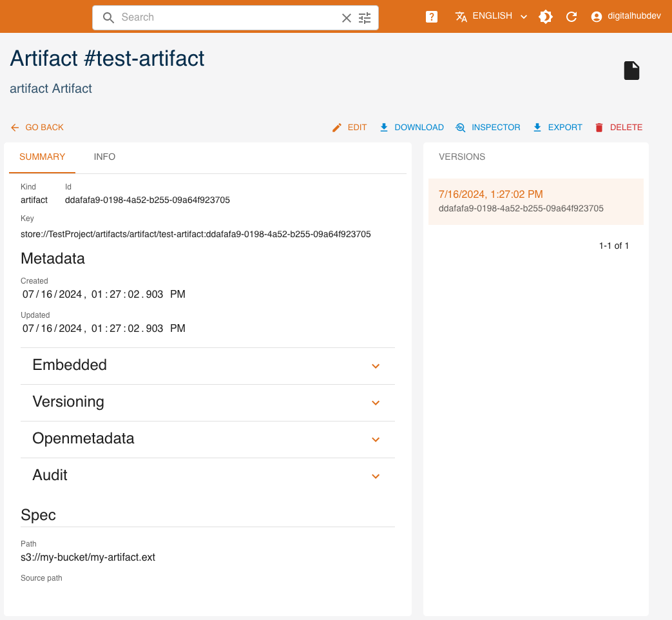The width and height of the screenshot is (672, 620).
Task: Click the EDIT button
Action: click(x=349, y=128)
